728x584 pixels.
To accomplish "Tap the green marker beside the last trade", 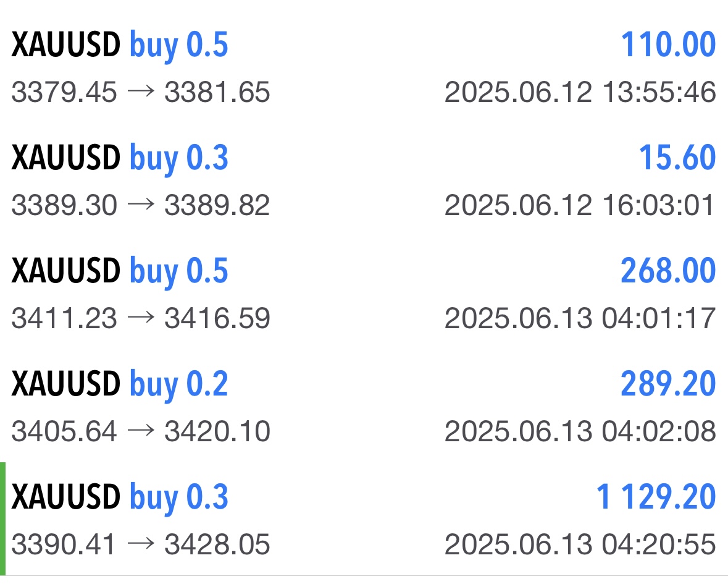I will click(3, 518).
